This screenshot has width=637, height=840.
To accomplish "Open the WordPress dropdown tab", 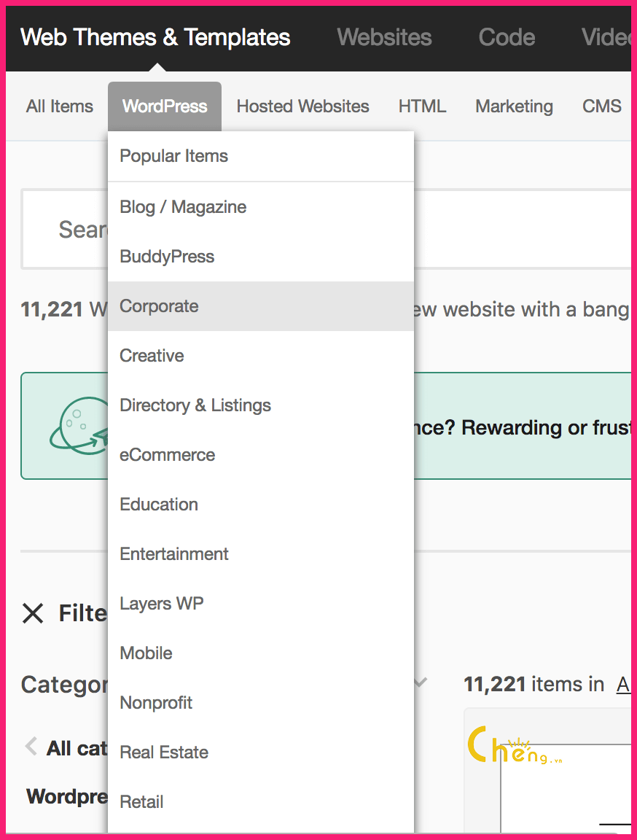I will pos(164,106).
